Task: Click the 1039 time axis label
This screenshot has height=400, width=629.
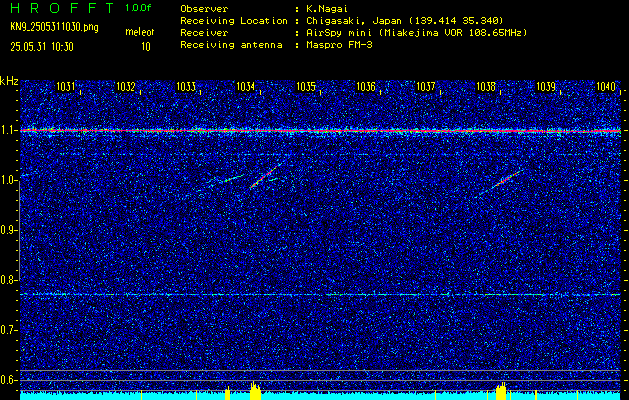Action: (546, 86)
